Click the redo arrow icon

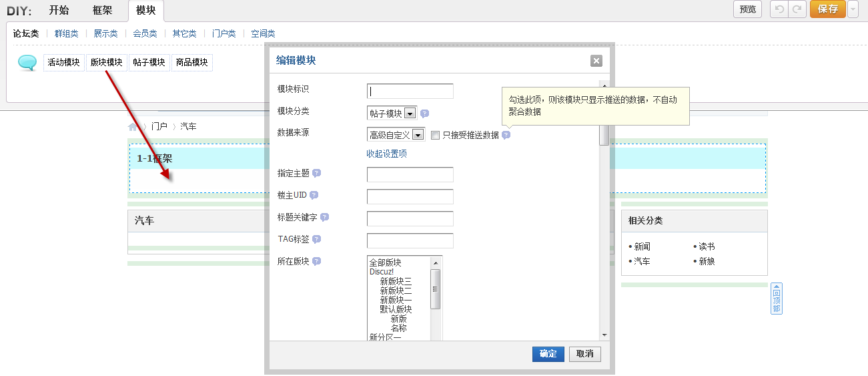[796, 9]
